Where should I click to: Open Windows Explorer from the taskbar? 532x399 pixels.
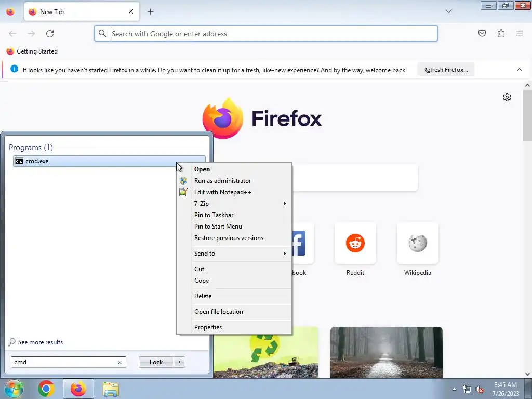[111, 389]
